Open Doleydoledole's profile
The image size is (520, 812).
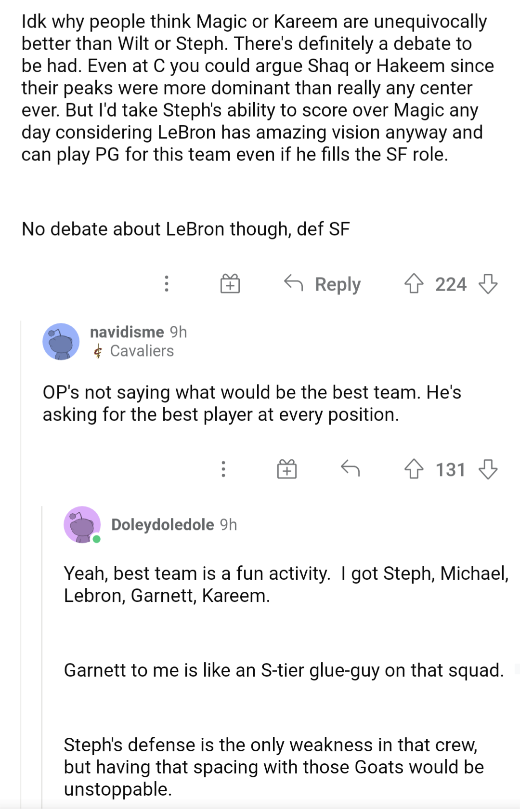(x=163, y=525)
